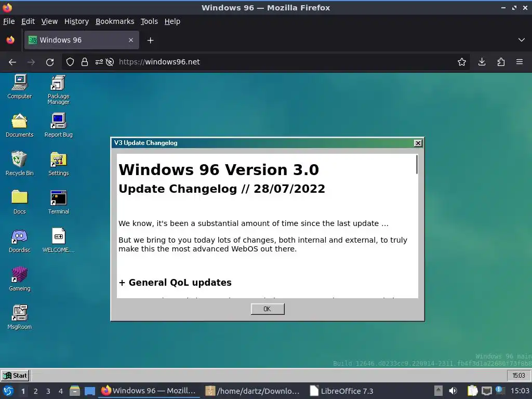Open the WELCOME markdown file icon
532x399 pixels.
pyautogui.click(x=58, y=240)
